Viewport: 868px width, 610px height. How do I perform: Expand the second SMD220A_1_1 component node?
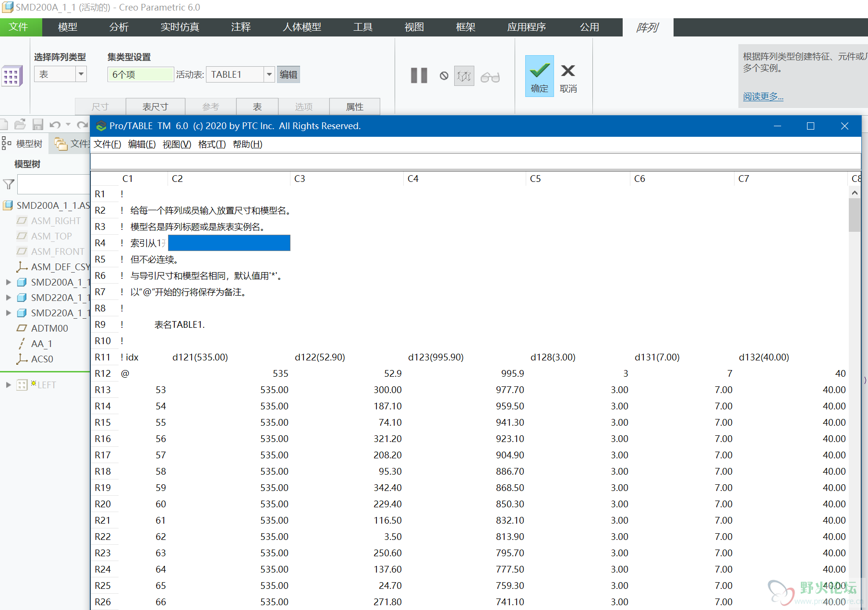click(8, 313)
